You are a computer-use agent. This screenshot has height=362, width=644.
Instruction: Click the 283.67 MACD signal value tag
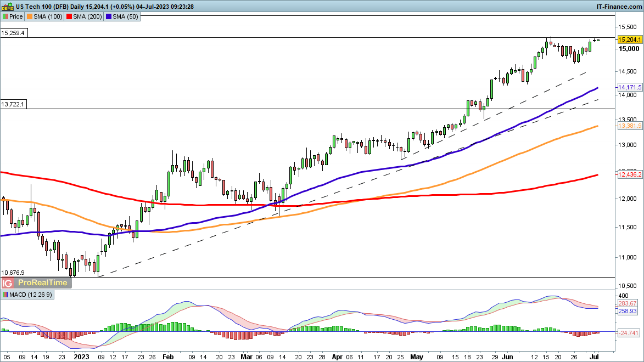tap(628, 304)
